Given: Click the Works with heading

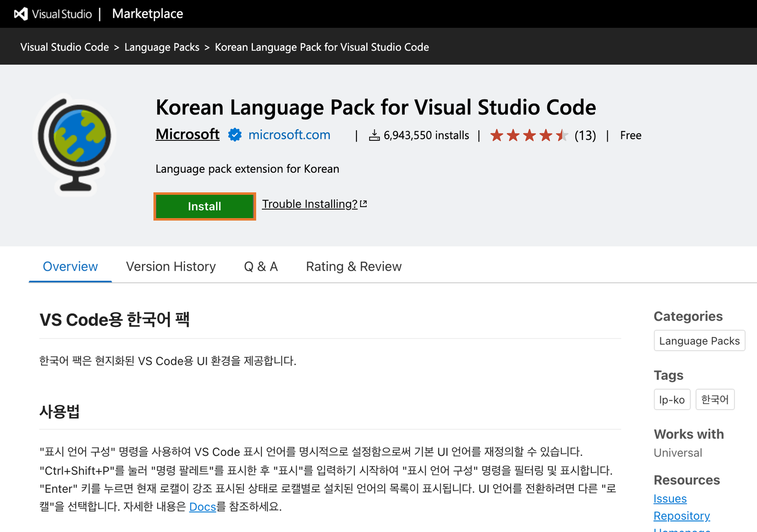Looking at the screenshot, I should tap(689, 434).
